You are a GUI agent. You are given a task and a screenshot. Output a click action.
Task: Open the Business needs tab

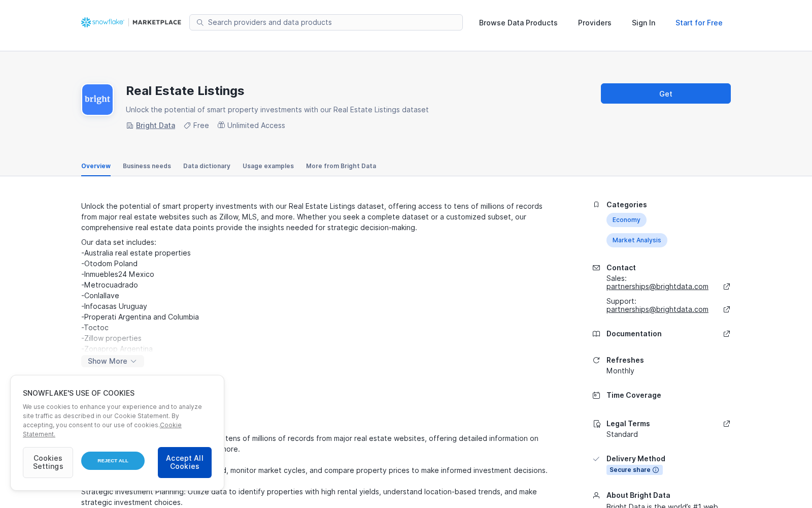coord(147,166)
